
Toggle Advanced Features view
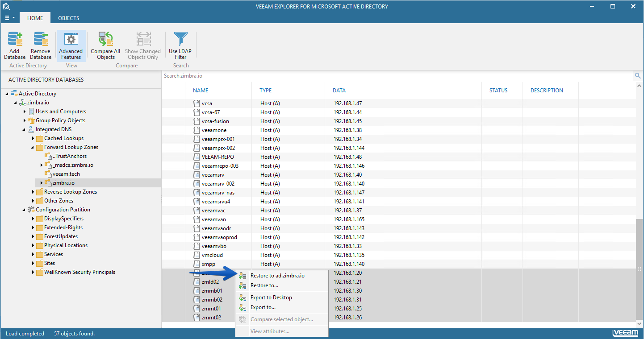(x=71, y=45)
